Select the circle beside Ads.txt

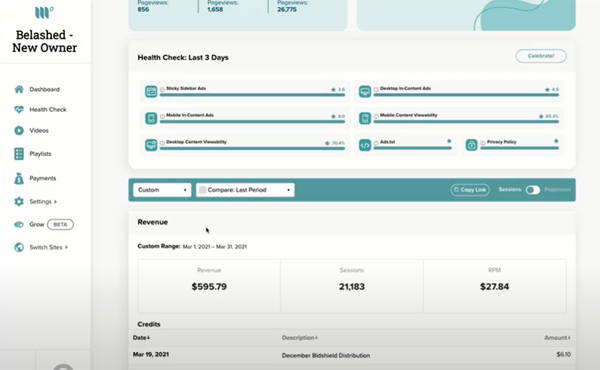tap(376, 143)
